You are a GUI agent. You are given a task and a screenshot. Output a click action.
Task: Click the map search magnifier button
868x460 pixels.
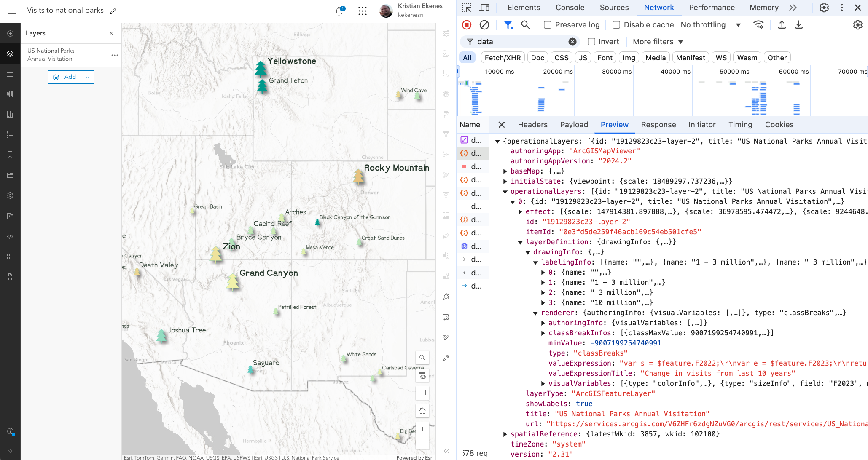(422, 358)
